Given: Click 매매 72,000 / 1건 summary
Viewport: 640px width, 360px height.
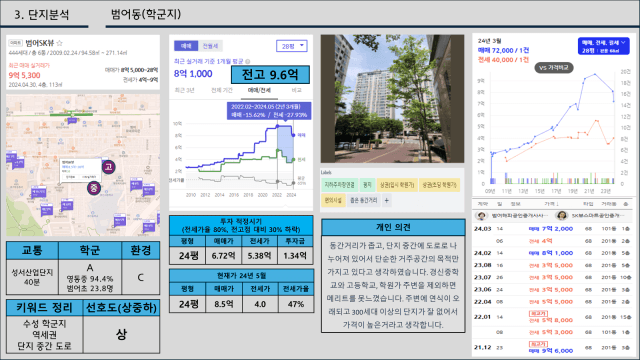Looking at the screenshot, I should [x=503, y=51].
